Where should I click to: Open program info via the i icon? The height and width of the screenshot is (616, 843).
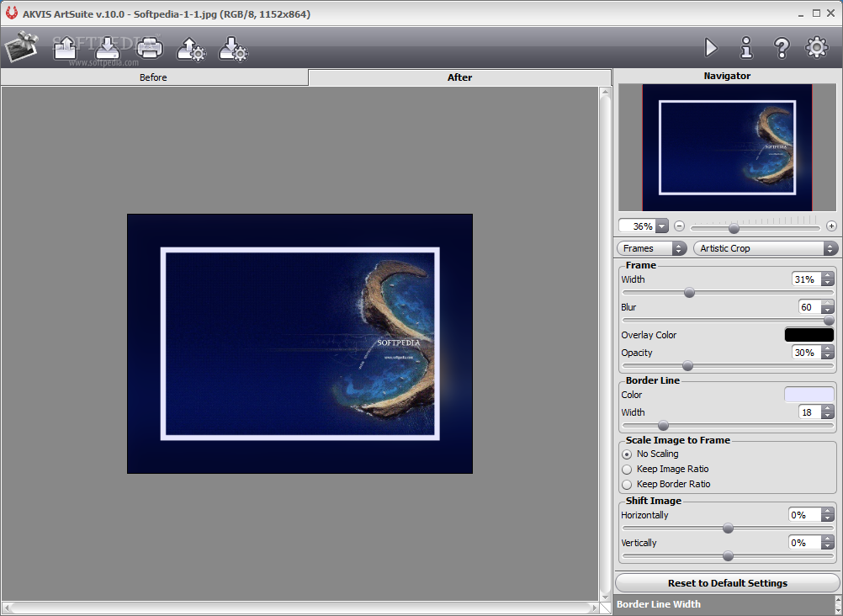(746, 48)
